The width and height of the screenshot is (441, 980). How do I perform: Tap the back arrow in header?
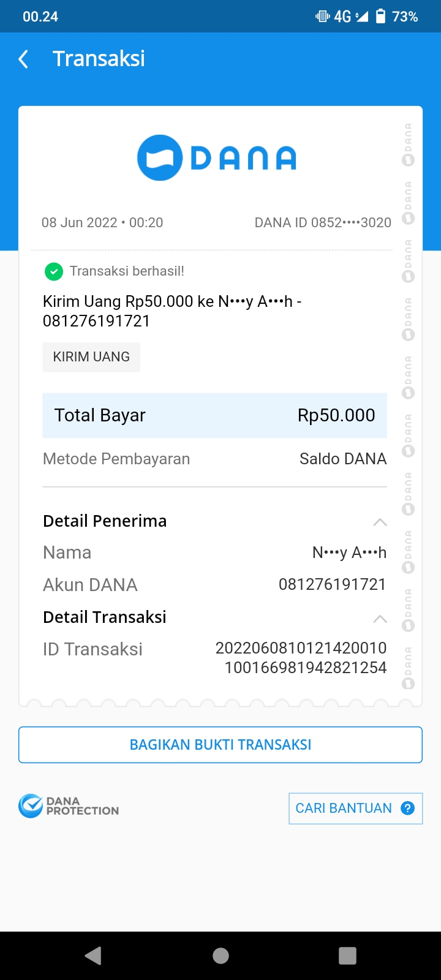(24, 59)
